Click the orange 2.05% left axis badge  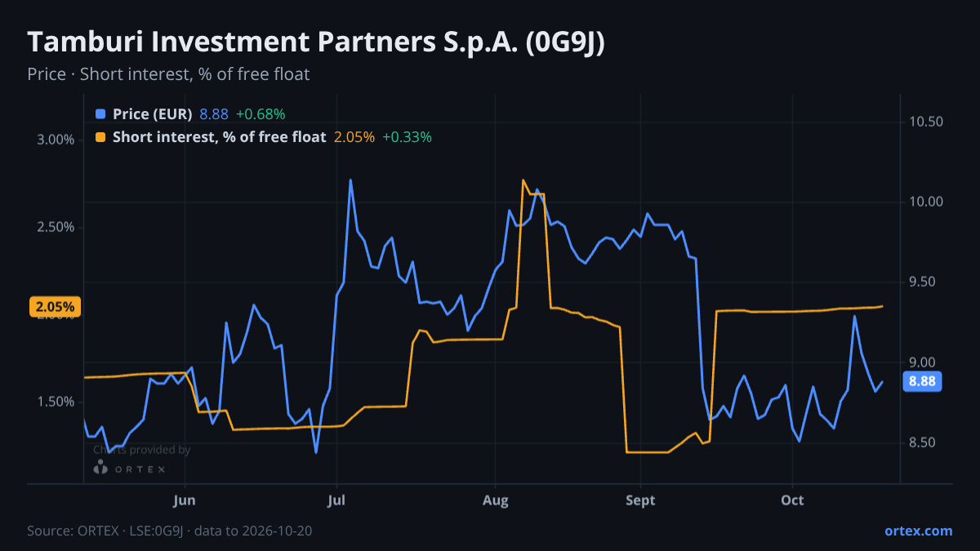point(56,307)
